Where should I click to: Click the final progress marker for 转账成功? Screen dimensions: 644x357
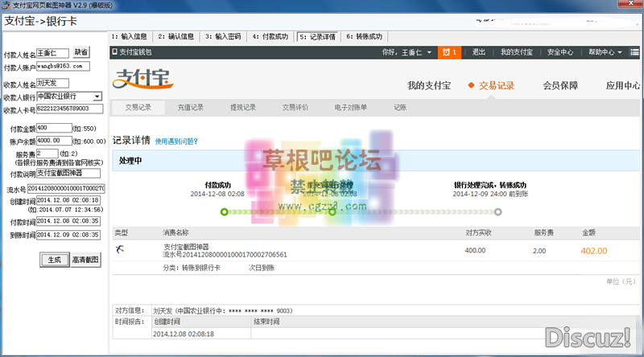click(497, 212)
